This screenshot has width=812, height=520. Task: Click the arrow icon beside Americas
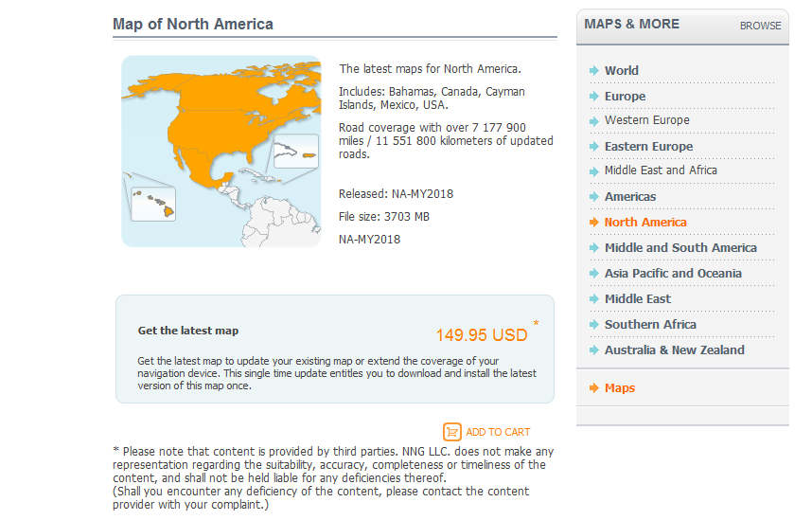[x=593, y=197]
